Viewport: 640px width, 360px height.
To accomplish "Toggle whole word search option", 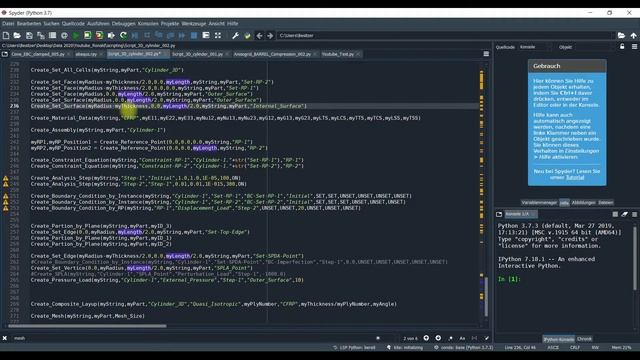I will [x=474, y=338].
